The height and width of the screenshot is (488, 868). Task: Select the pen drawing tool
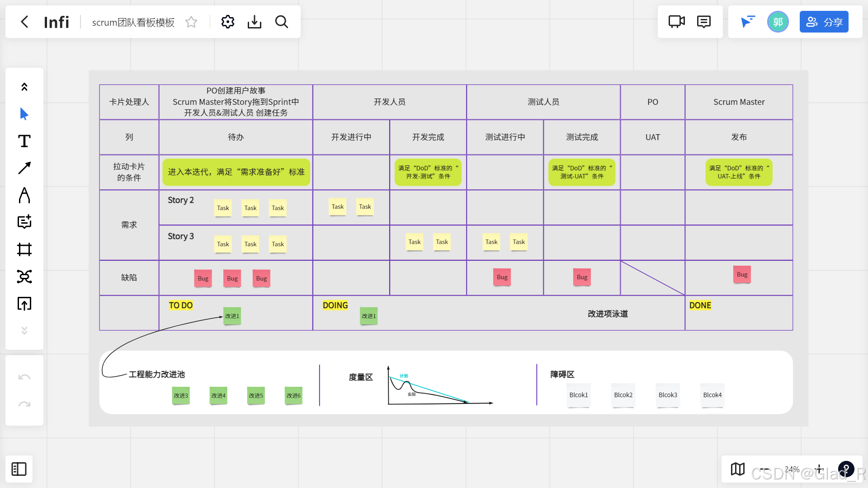pyautogui.click(x=24, y=195)
